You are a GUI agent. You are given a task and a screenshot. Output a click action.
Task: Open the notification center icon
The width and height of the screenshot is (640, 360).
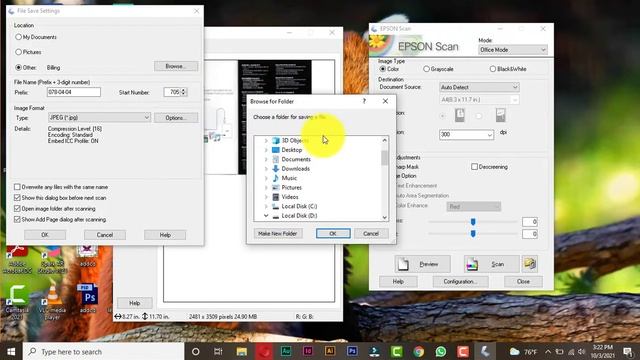(x=628, y=351)
